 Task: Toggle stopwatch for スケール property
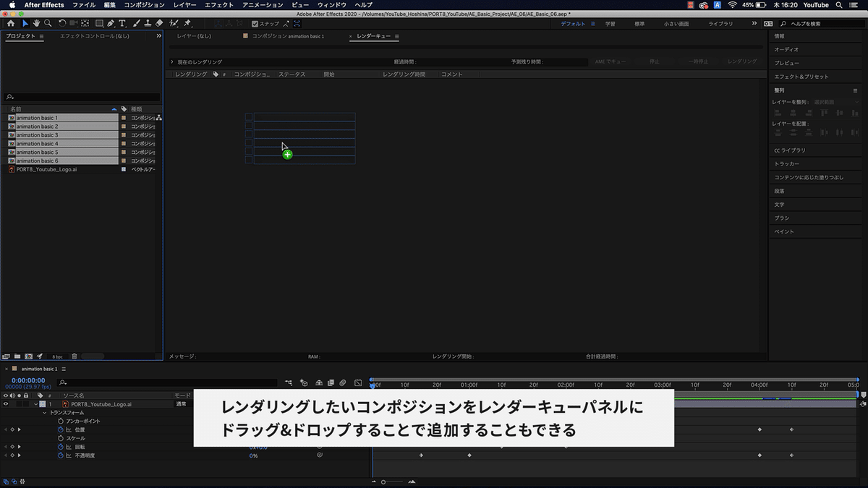61,438
